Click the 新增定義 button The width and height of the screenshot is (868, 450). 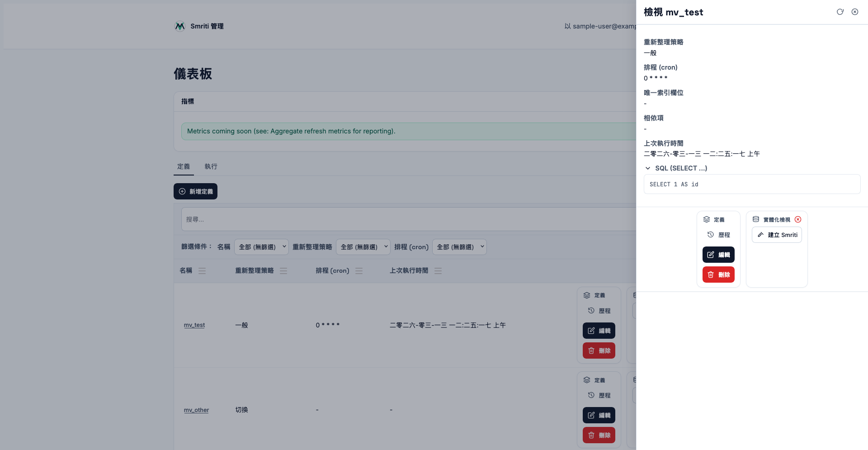(195, 191)
